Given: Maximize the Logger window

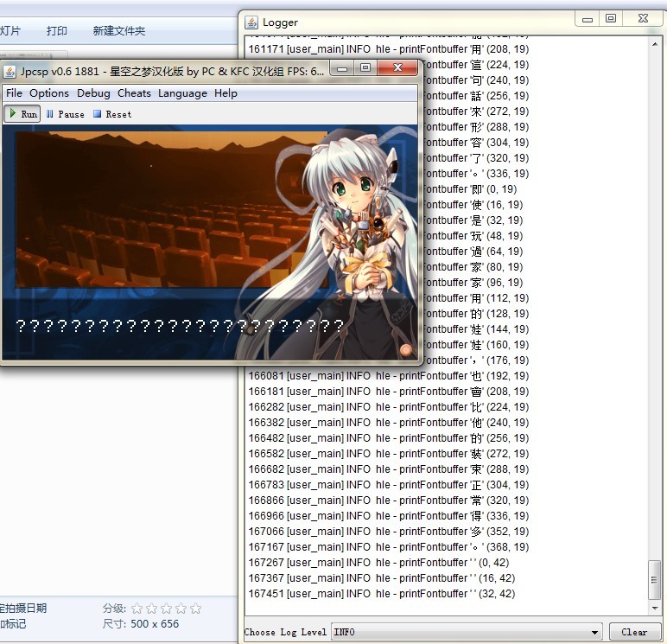Looking at the screenshot, I should 611,19.
